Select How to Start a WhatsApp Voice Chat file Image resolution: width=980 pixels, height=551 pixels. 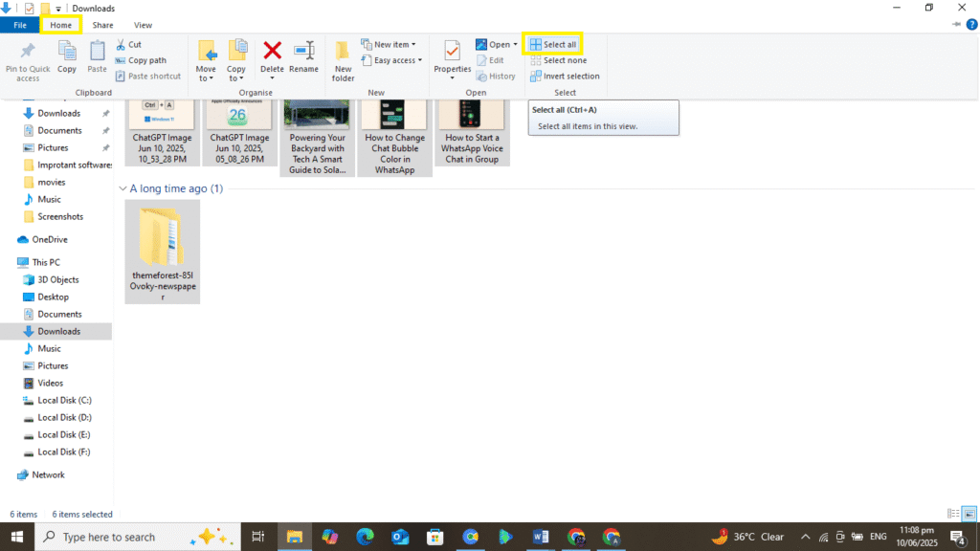[x=473, y=132]
